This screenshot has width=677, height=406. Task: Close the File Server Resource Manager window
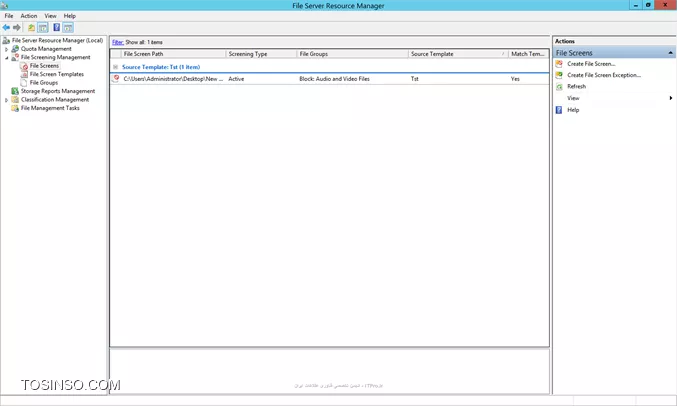(665, 5)
